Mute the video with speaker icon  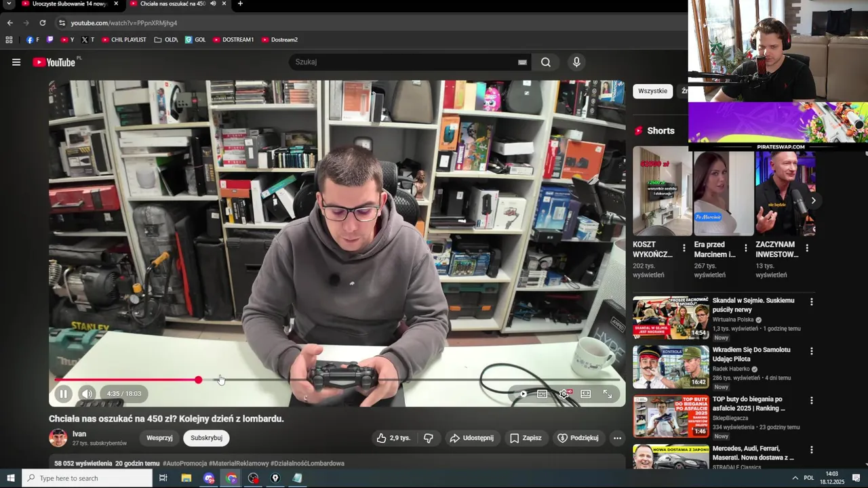click(87, 394)
